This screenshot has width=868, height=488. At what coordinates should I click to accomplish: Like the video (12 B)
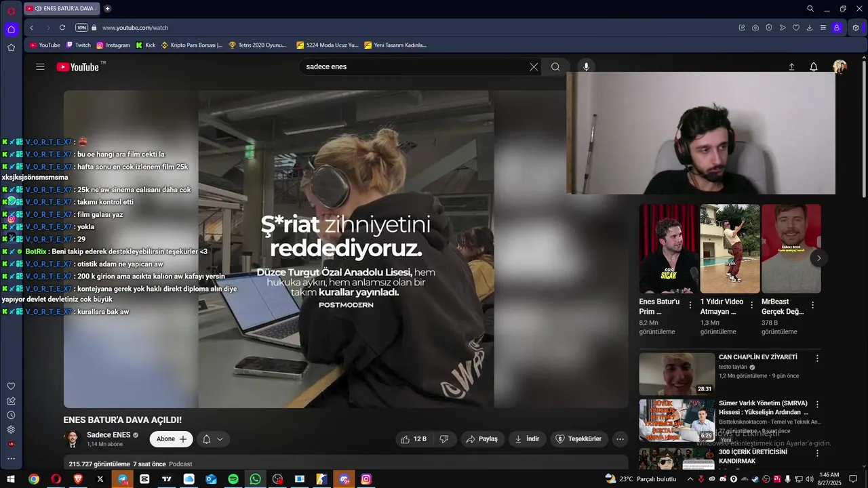pos(414,439)
